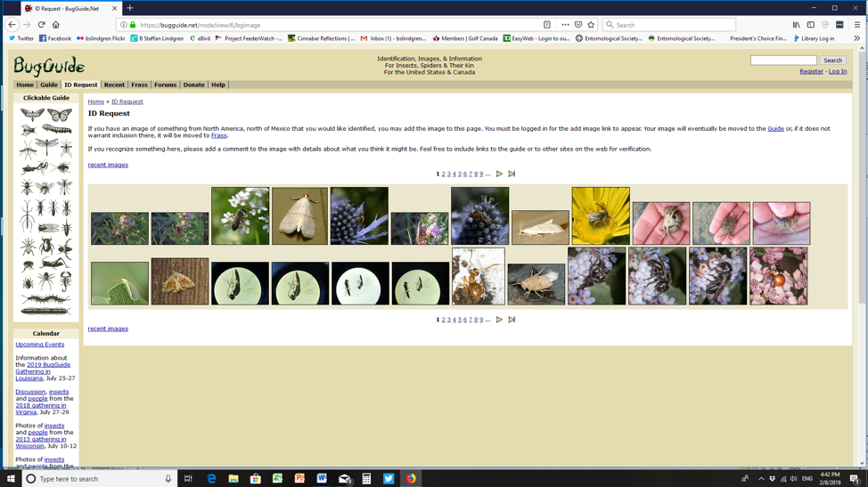Select the dragonfly icon in Clickable Guide
Screen dimensions: 868x487
(46, 147)
